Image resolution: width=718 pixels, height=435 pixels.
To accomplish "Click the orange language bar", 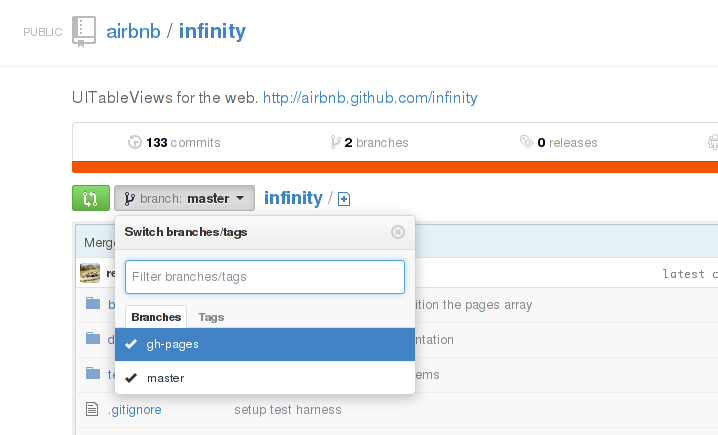I will click(395, 167).
